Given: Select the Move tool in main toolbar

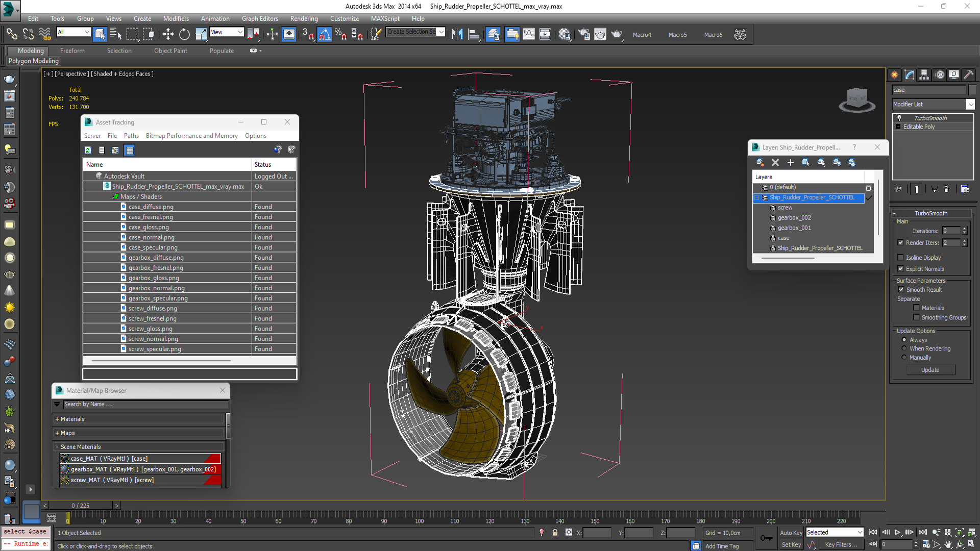Looking at the screenshot, I should tap(168, 34).
